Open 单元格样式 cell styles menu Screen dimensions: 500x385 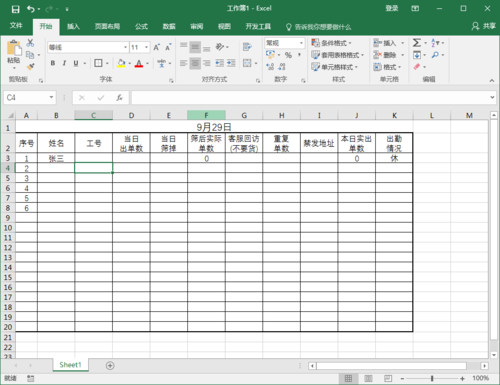click(335, 67)
